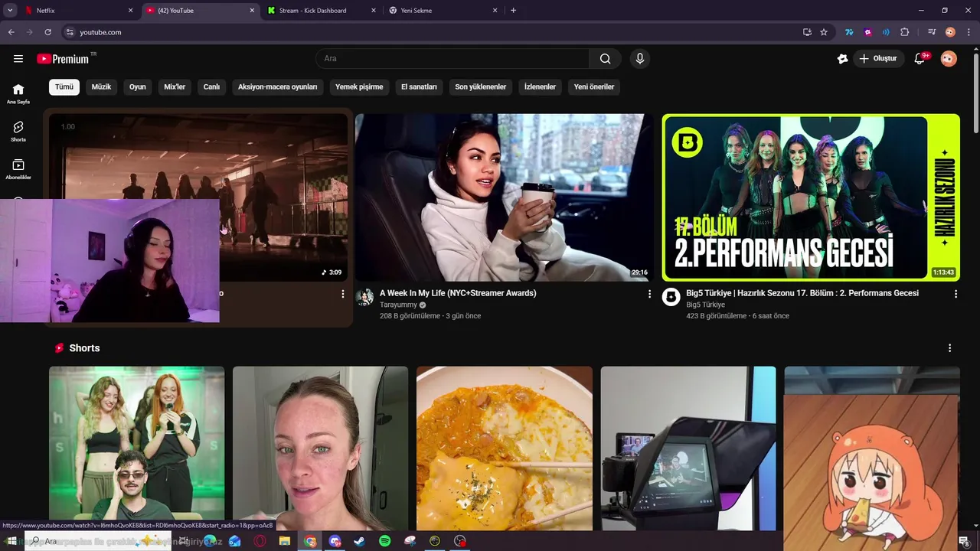The width and height of the screenshot is (980, 551).
Task: Open options menu for the first video
Action: tap(343, 294)
